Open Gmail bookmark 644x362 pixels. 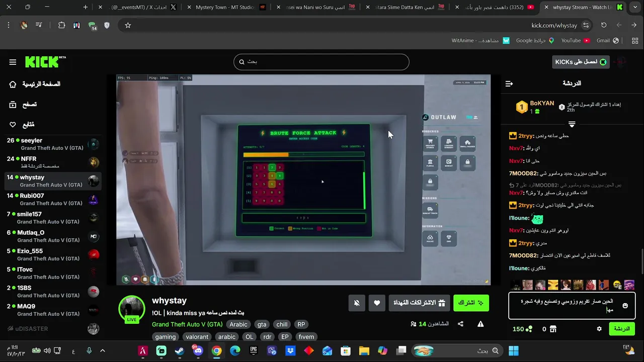pos(607,40)
